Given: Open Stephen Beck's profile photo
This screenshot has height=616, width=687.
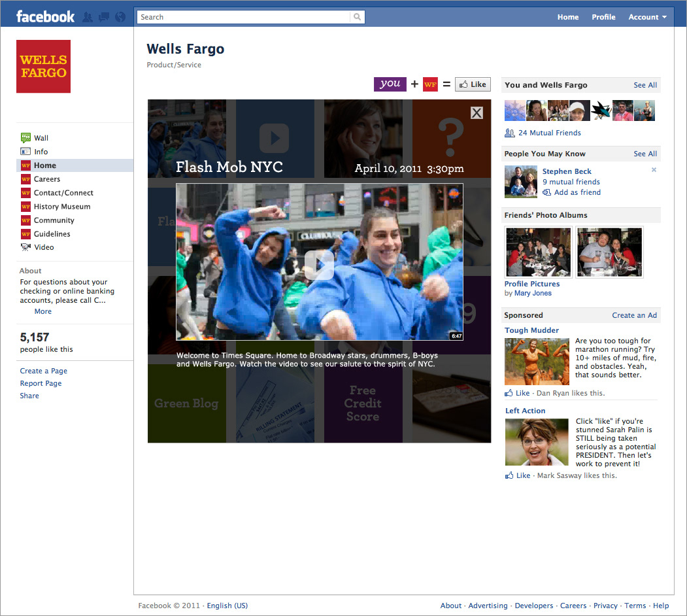Looking at the screenshot, I should 520,181.
